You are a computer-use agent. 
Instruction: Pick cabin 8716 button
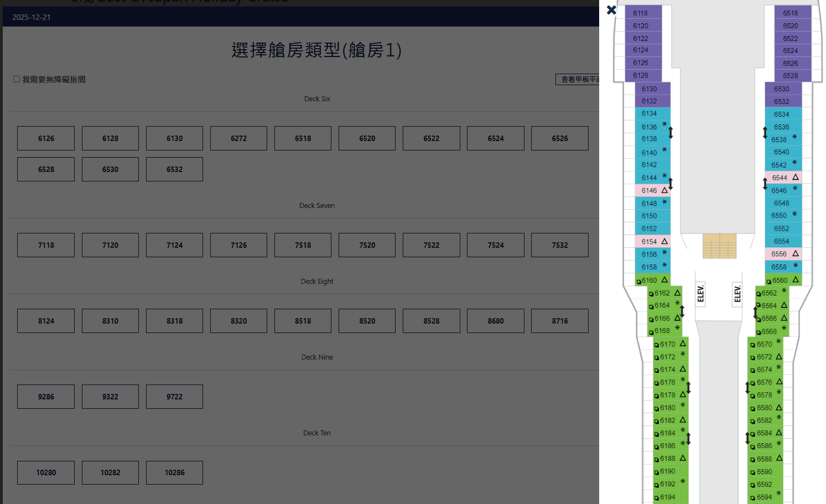click(559, 321)
